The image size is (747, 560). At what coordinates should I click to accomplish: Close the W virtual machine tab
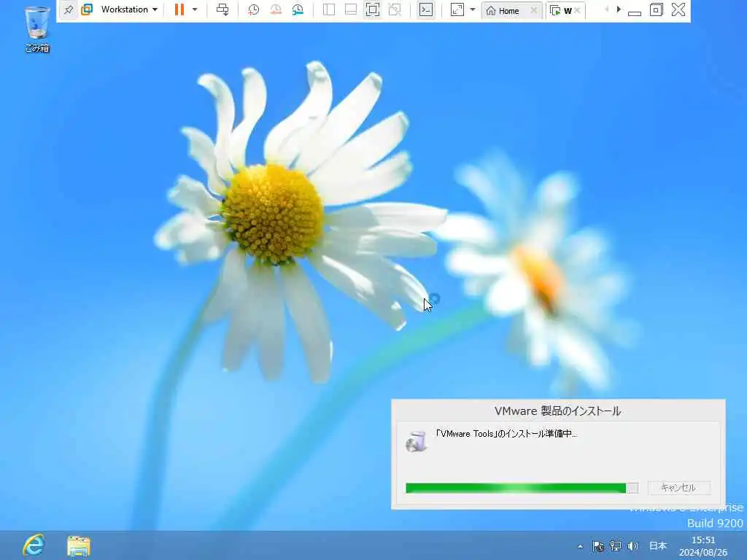click(577, 10)
